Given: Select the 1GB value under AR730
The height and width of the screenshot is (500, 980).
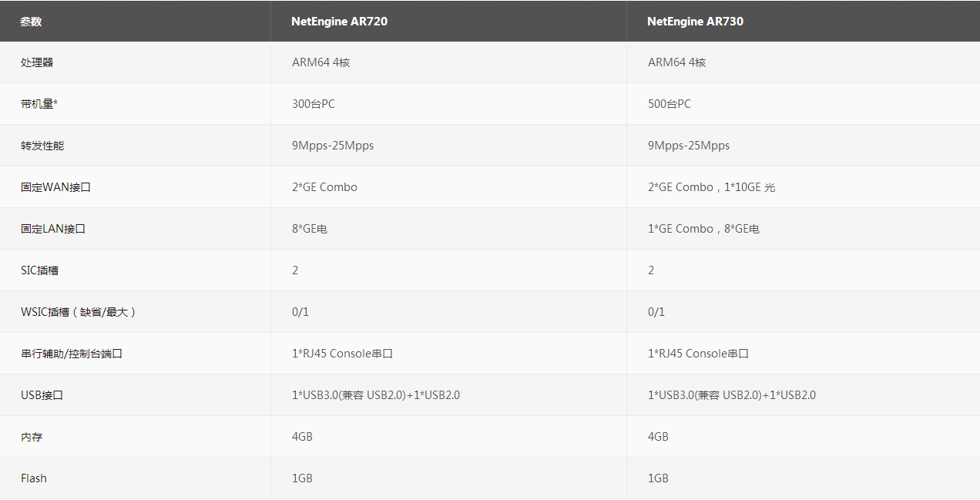Looking at the screenshot, I should (x=658, y=478).
